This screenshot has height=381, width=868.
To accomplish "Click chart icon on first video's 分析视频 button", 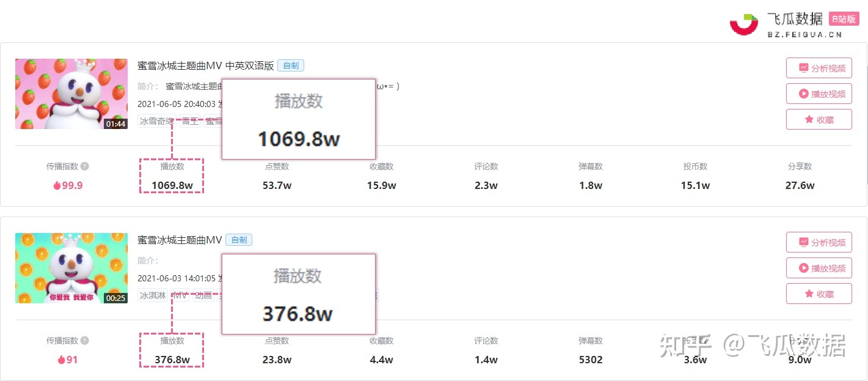I will coord(803,68).
